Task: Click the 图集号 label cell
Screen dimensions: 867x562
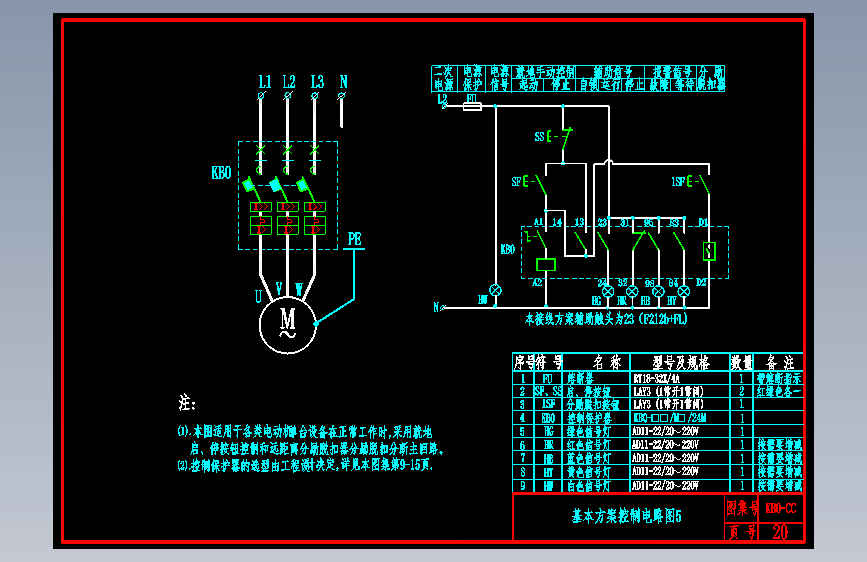Action: pos(741,508)
